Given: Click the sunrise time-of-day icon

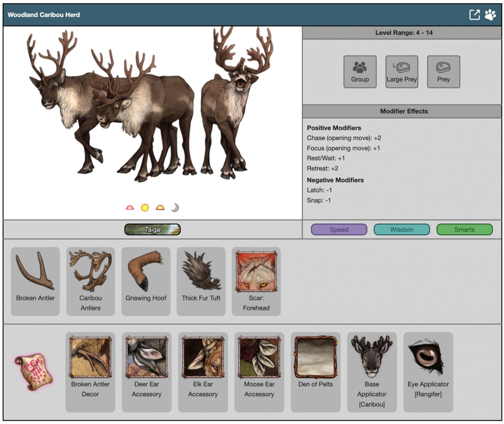Looking at the screenshot, I should coord(130,208).
